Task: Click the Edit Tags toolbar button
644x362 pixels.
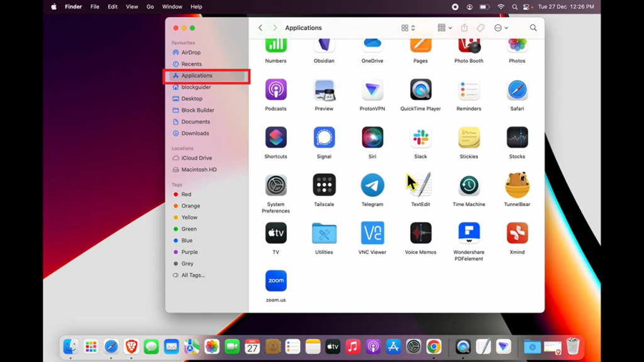Action: [480, 28]
